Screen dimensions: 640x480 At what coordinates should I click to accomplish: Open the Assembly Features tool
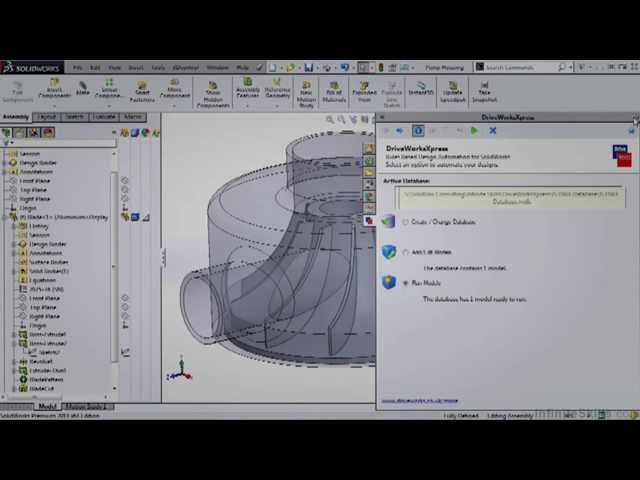[x=247, y=87]
